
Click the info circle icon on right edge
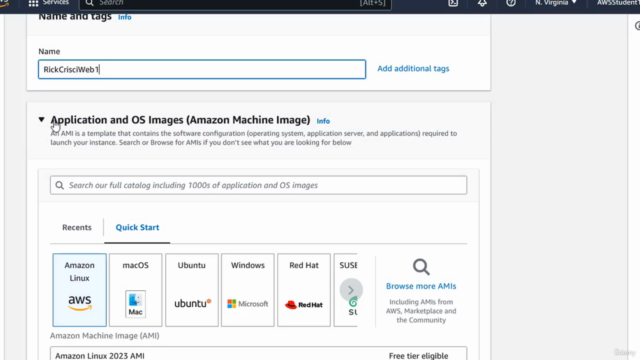pyautogui.click(x=638, y=26)
